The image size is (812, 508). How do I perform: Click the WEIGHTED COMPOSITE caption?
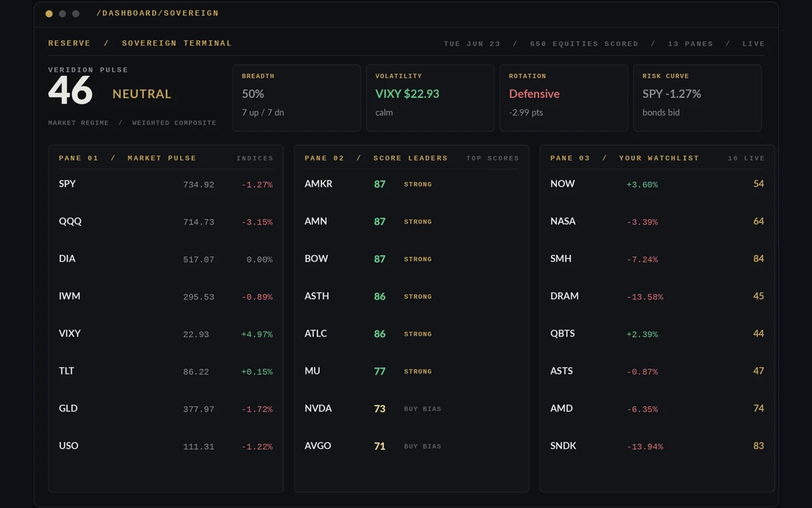174,123
